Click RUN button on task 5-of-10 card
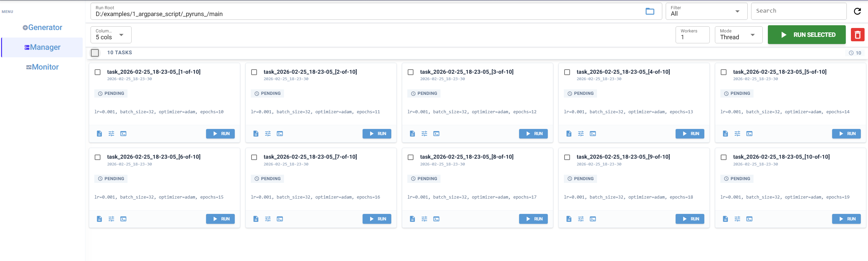 click(x=846, y=134)
